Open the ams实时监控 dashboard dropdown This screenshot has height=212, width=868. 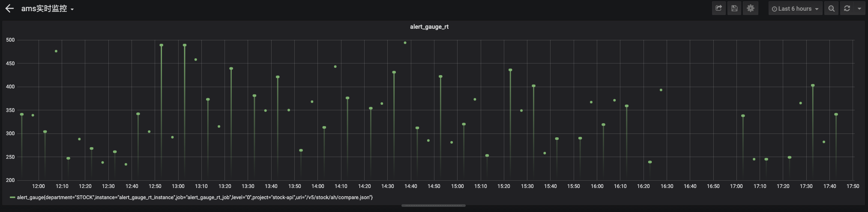click(x=48, y=9)
